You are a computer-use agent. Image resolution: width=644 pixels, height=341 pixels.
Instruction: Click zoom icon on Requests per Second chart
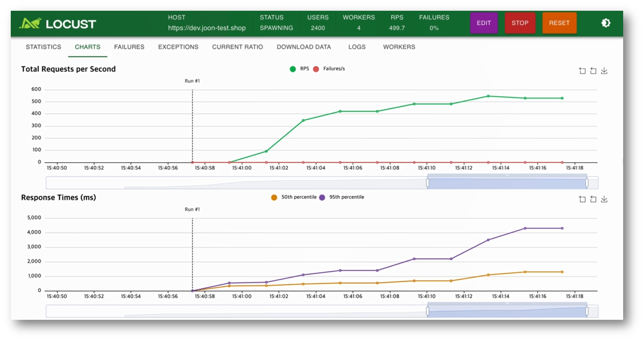click(x=582, y=71)
